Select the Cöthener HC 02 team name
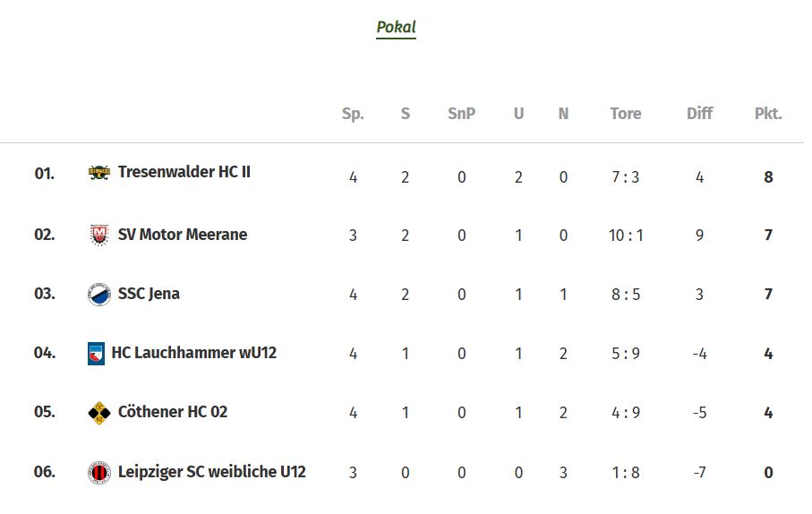The image size is (812, 514). tap(173, 411)
